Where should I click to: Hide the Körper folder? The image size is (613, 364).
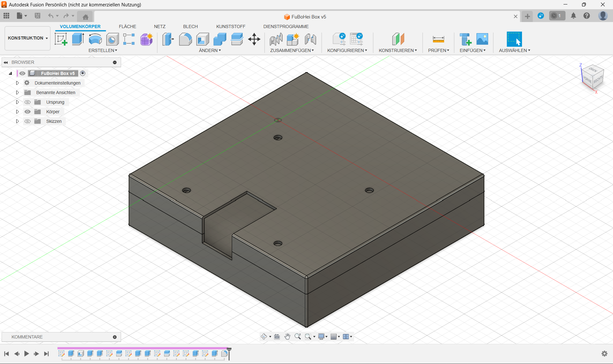tap(28, 112)
